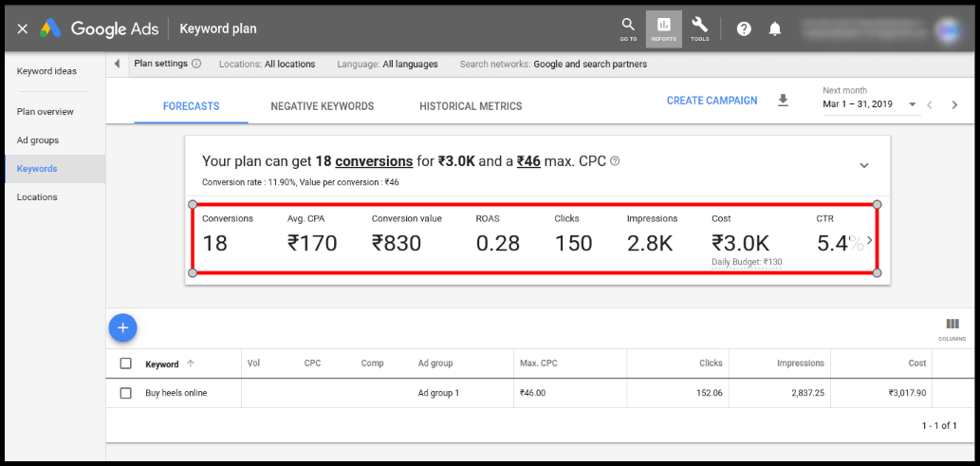Collapse the Plan settings arrow
This screenshot has width=980, height=466.
coord(117,64)
